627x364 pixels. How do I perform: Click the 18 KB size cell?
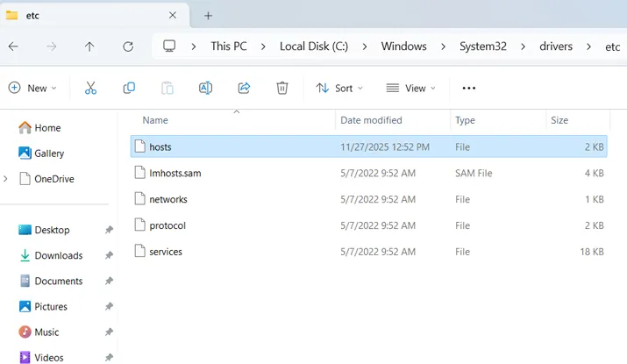click(592, 252)
